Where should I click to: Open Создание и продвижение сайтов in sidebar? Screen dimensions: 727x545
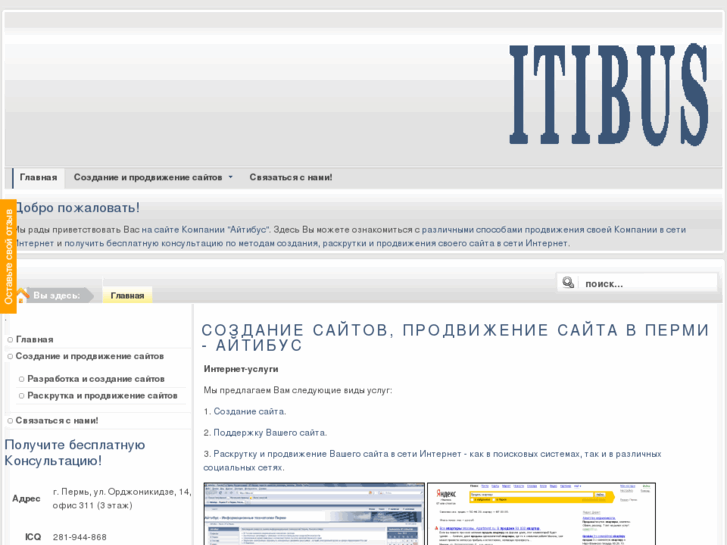89,356
